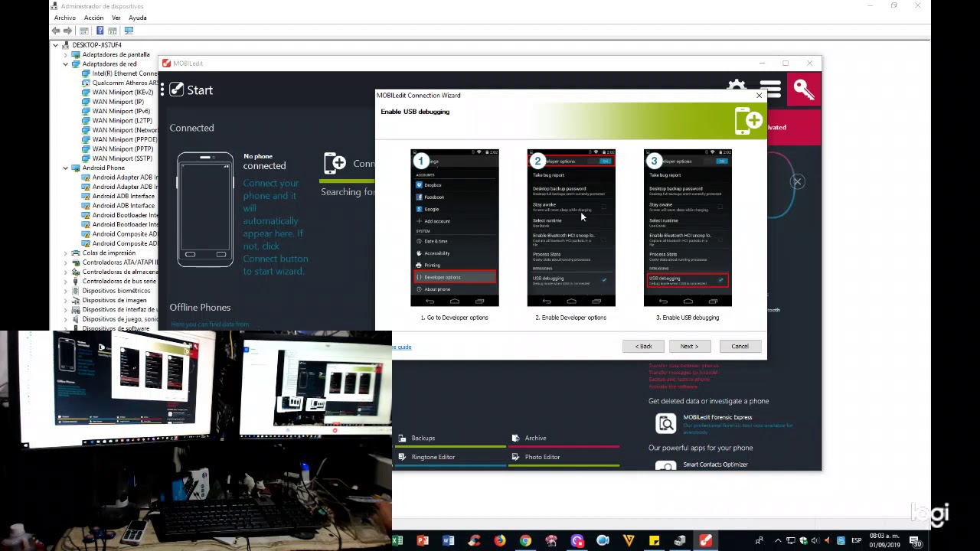Expand Adaptadores de pantalla

[x=66, y=54]
